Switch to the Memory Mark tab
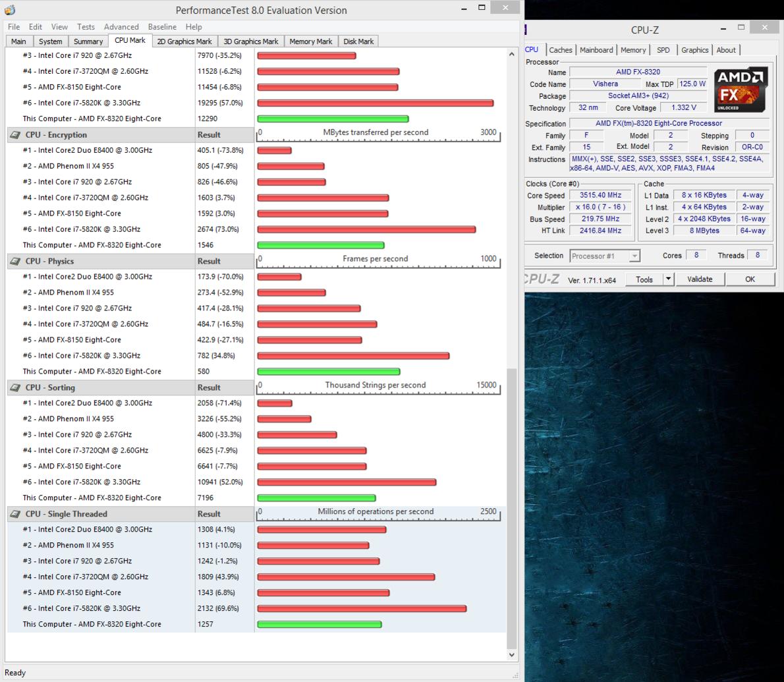Image resolution: width=784 pixels, height=682 pixels. [x=311, y=42]
